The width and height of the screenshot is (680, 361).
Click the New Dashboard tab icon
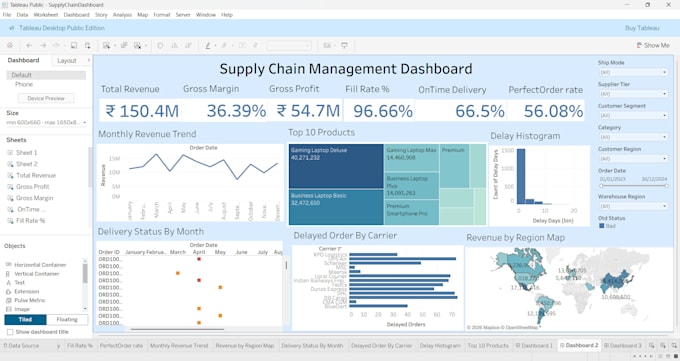(663, 345)
